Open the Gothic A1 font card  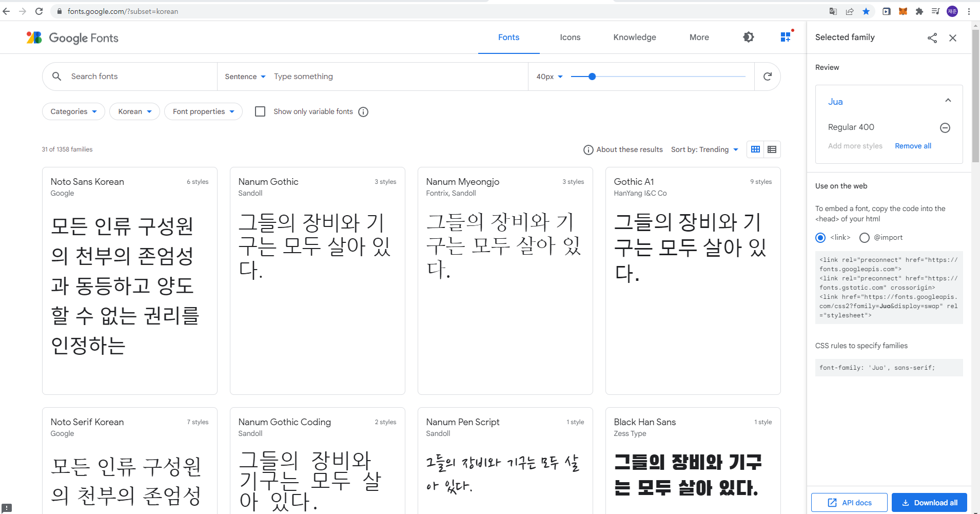pyautogui.click(x=693, y=281)
